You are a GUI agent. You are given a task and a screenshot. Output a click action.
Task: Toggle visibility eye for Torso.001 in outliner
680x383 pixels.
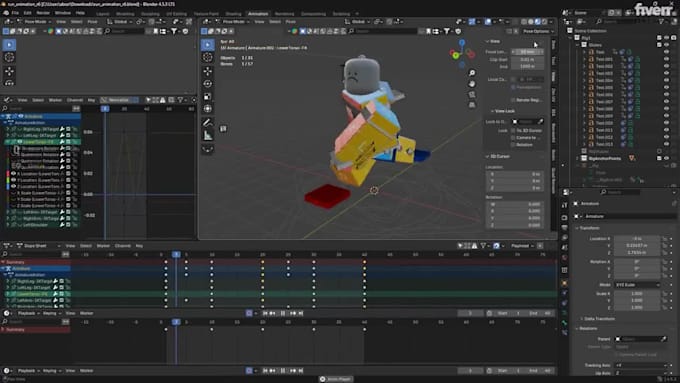[x=667, y=59]
